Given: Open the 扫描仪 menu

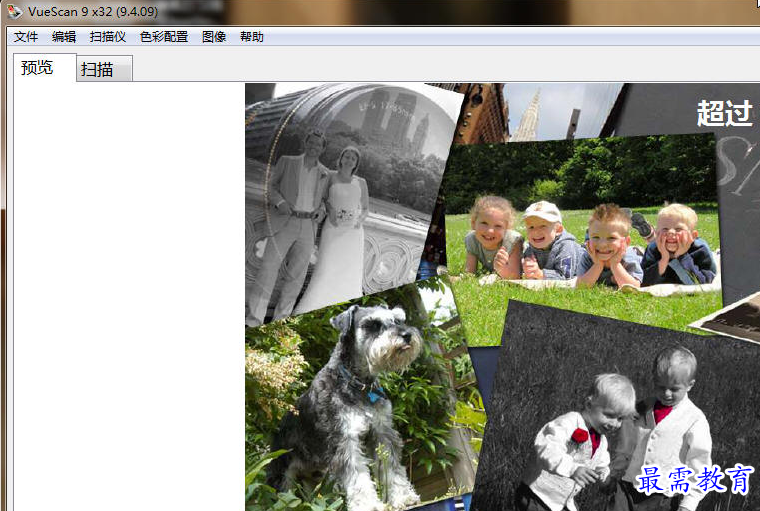Looking at the screenshot, I should click(x=108, y=37).
